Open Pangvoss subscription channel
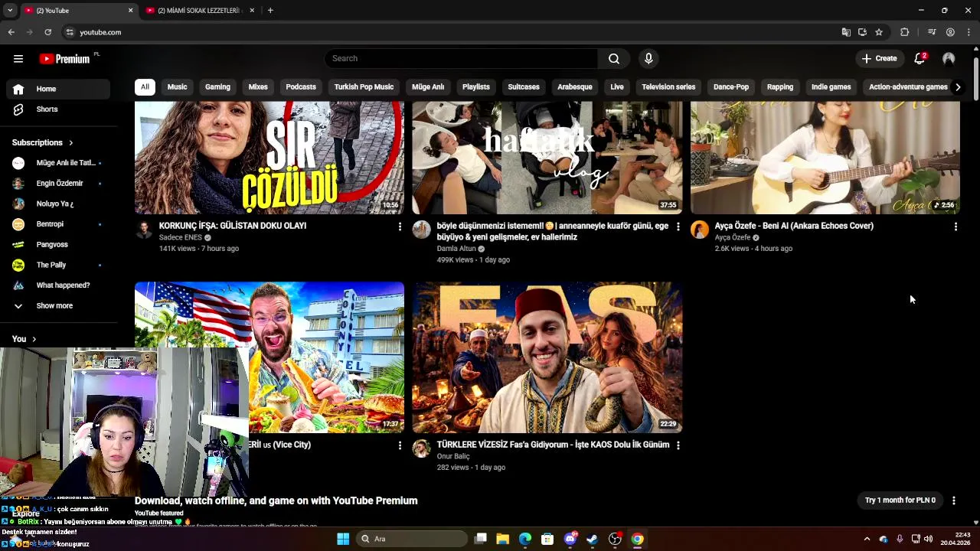Screen dimensions: 980x551 click(x=58, y=245)
